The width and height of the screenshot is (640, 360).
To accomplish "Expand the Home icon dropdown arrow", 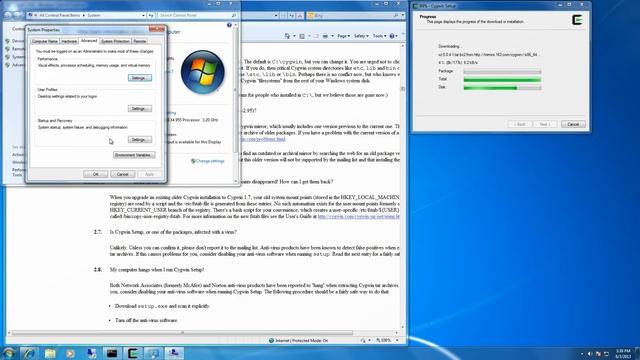I will (x=294, y=36).
